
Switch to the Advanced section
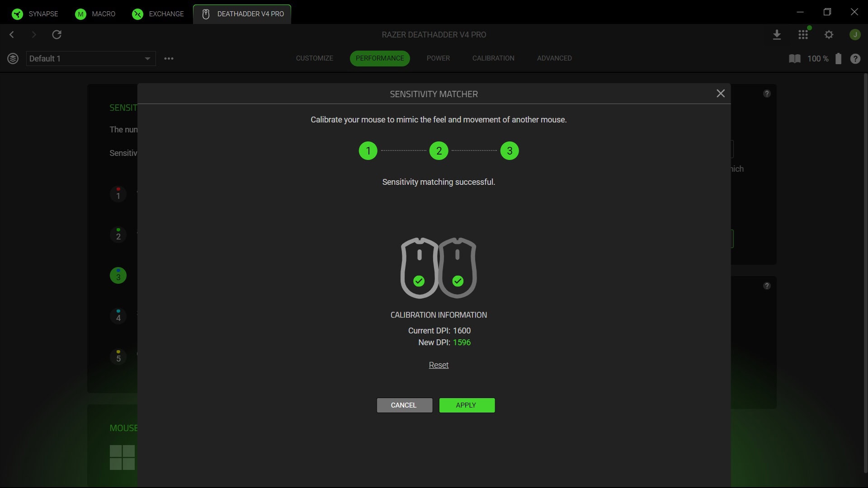[x=554, y=58]
